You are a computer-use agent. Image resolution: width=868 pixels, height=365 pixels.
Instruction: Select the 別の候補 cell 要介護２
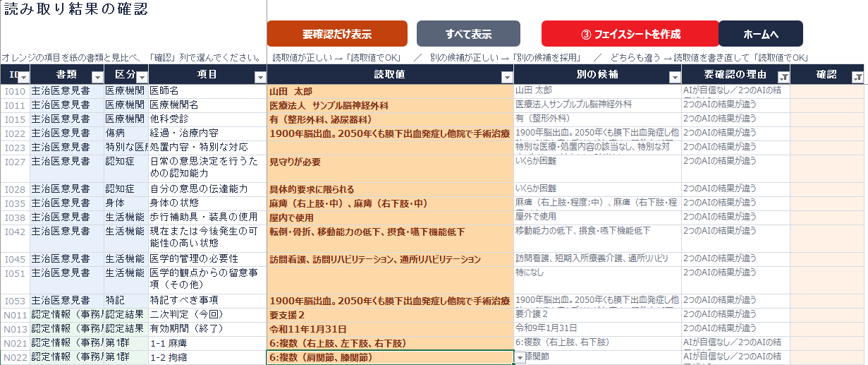597,315
